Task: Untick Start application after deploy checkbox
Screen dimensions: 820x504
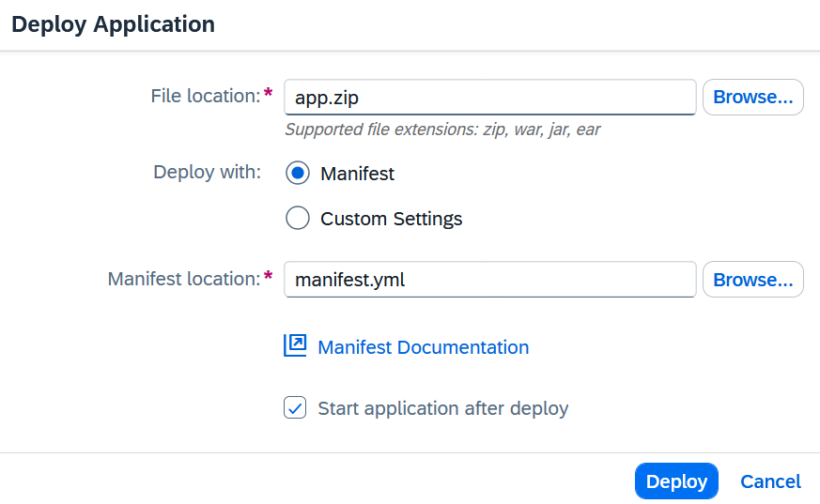Action: click(295, 408)
